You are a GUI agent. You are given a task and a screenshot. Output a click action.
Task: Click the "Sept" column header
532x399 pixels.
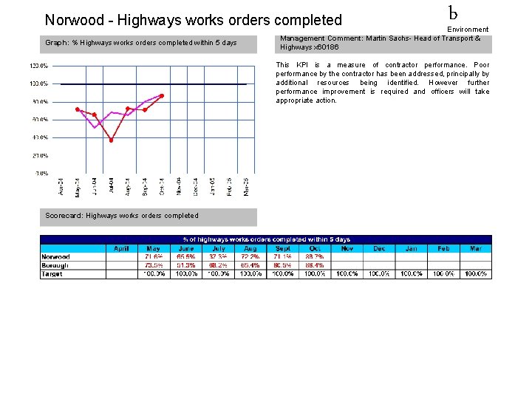[282, 248]
